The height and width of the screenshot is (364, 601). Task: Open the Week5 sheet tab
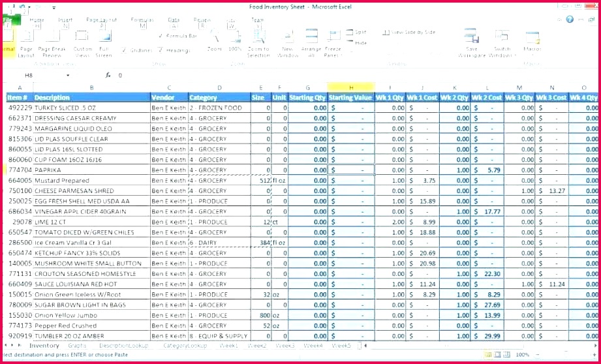click(341, 346)
